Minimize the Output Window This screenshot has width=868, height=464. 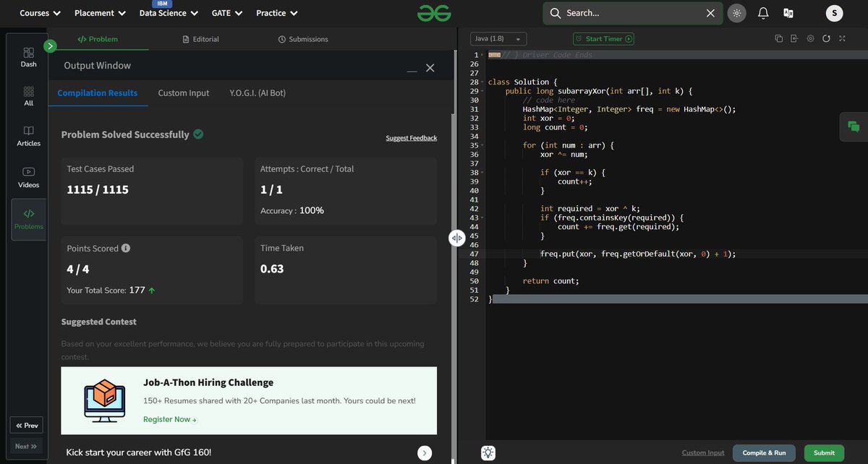412,69
